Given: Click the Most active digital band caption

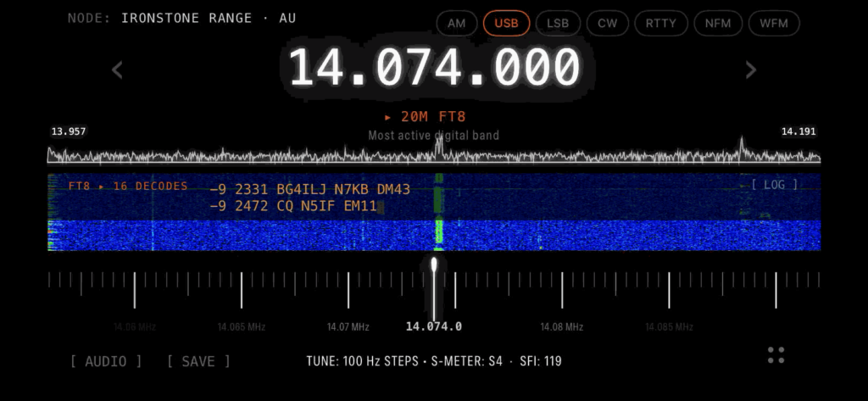Looking at the screenshot, I should [x=433, y=135].
